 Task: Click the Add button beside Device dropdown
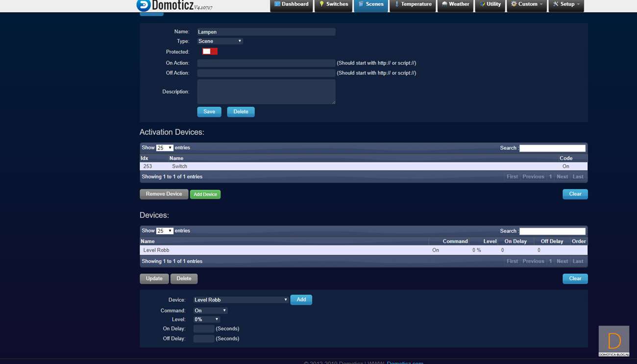301,300
